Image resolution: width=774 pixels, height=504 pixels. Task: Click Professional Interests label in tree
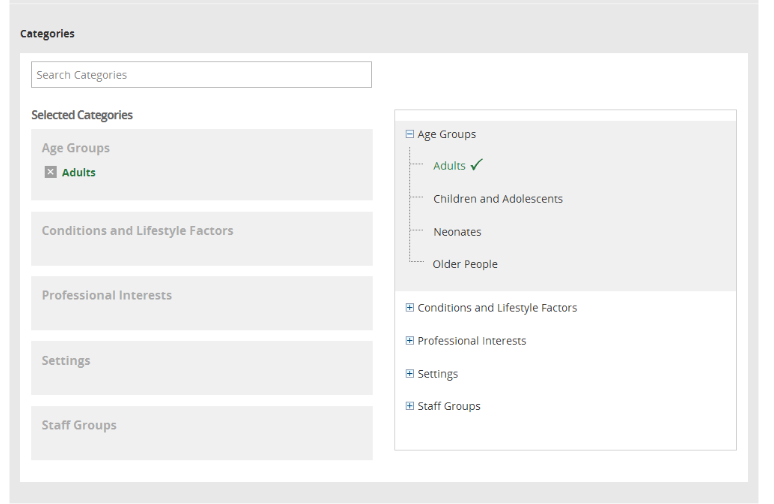[471, 341]
